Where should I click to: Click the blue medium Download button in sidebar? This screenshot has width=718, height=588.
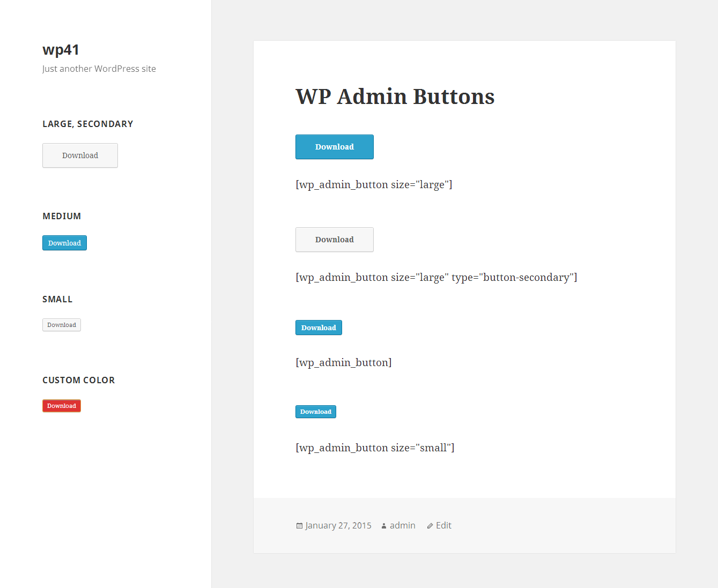(64, 243)
